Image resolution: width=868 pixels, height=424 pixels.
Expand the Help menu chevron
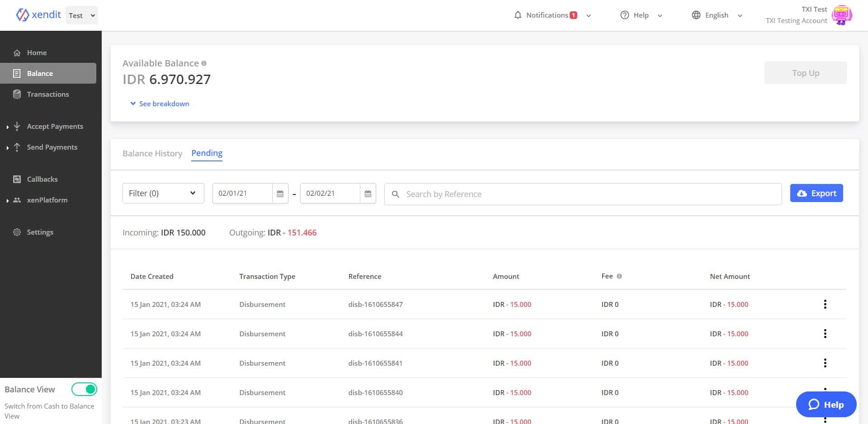coord(660,15)
